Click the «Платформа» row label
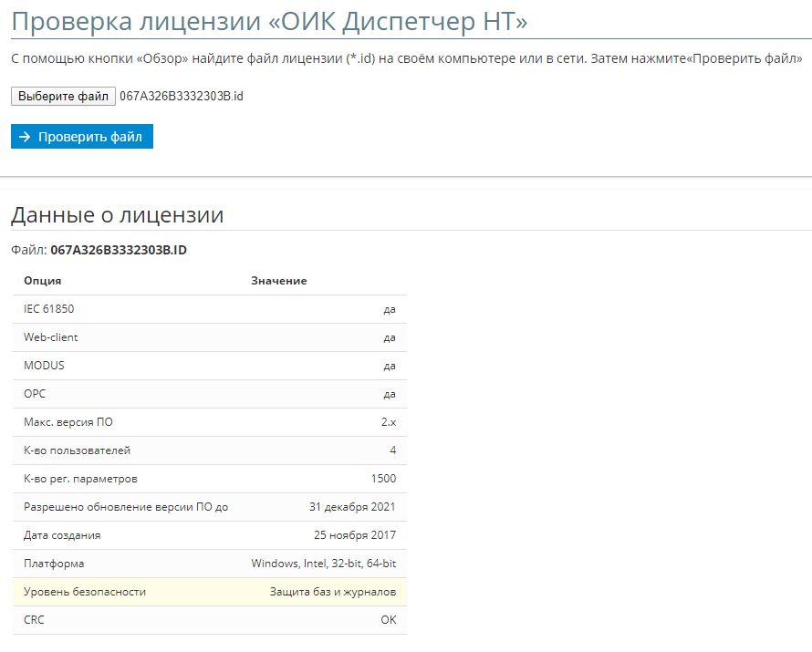 [54, 564]
